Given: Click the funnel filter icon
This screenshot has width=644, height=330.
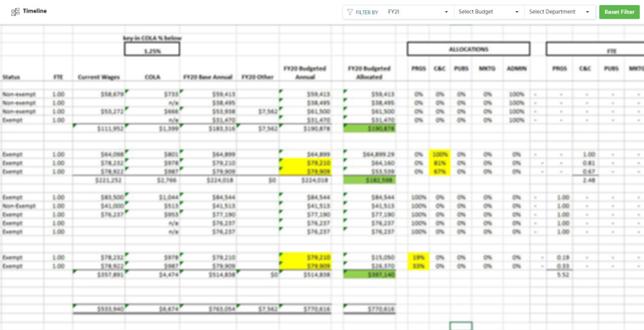Looking at the screenshot, I should coord(350,13).
